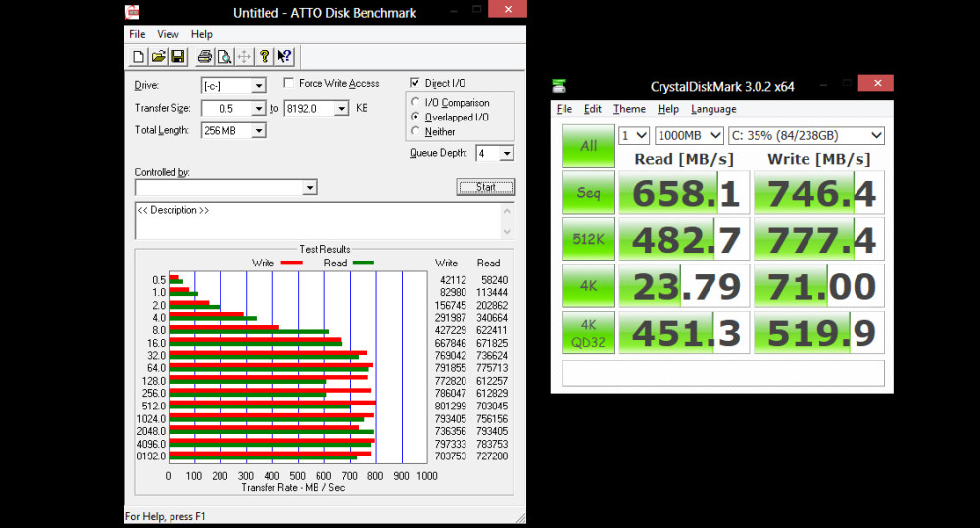Choose the Neither radio option
Viewport: 980px width, 528px height.
tap(415, 131)
